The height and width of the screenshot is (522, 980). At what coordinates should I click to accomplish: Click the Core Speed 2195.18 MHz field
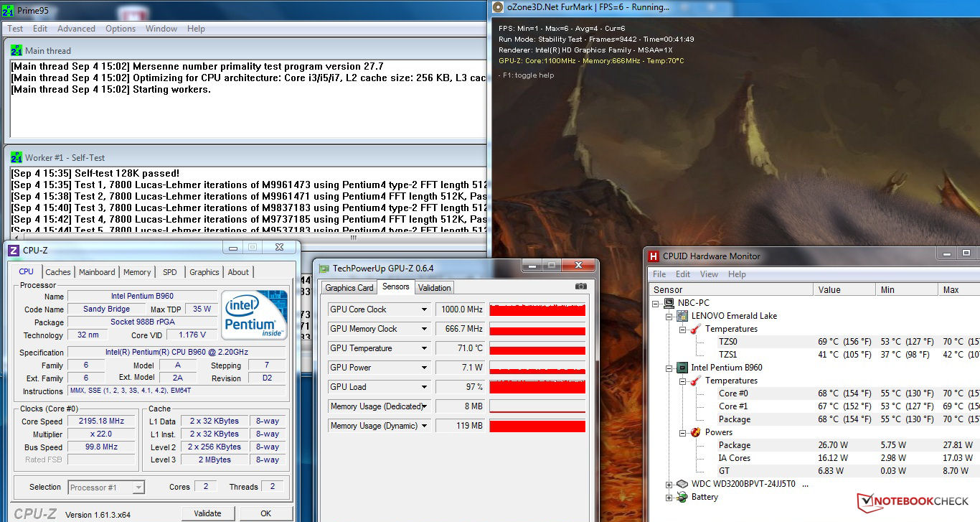point(101,421)
